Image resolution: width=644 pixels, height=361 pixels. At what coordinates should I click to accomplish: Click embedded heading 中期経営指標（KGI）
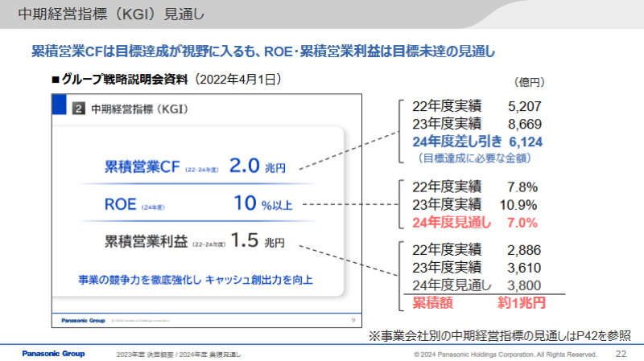coord(139,109)
